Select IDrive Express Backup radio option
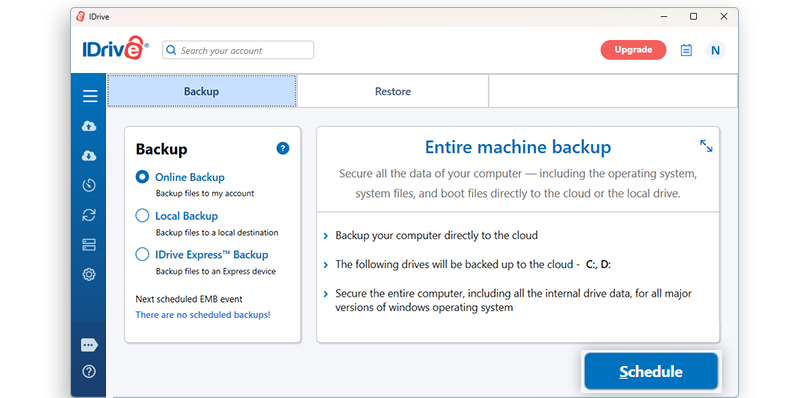The width and height of the screenshot is (798, 398). pyautogui.click(x=142, y=254)
